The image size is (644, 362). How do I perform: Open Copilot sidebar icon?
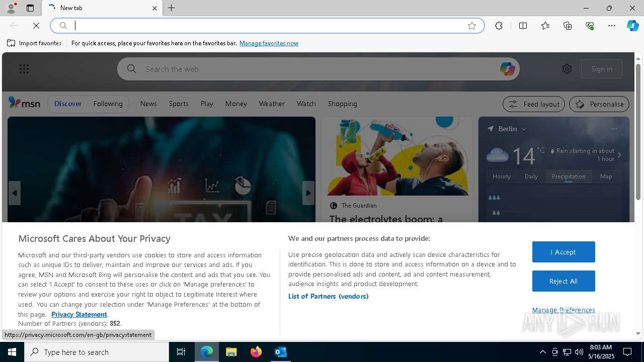pos(632,26)
